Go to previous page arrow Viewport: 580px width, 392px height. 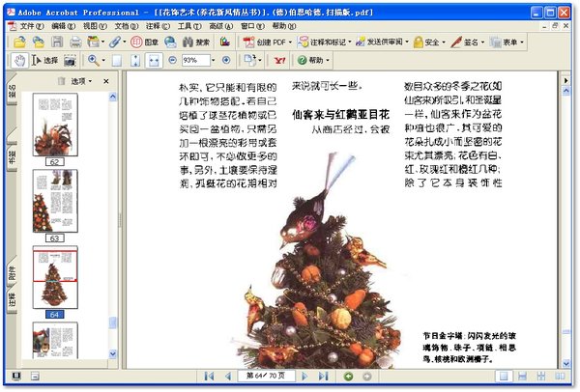pyautogui.click(x=228, y=377)
